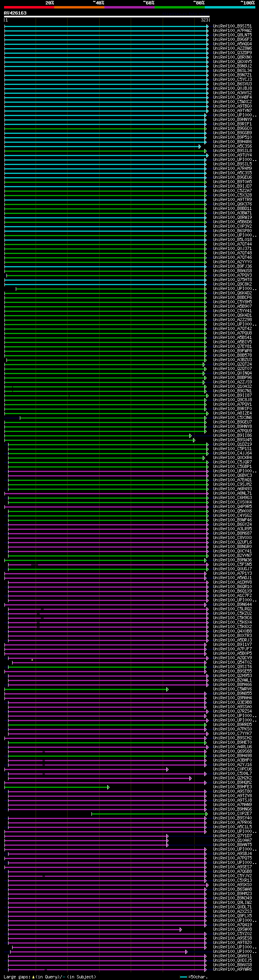The width and height of the screenshot is (259, 980).
Task: Select the UniRef100_B9I186 label
Action: point(232,436)
